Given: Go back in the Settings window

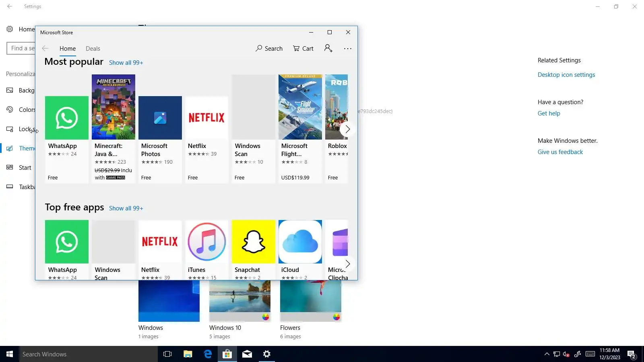Looking at the screenshot, I should [10, 6].
